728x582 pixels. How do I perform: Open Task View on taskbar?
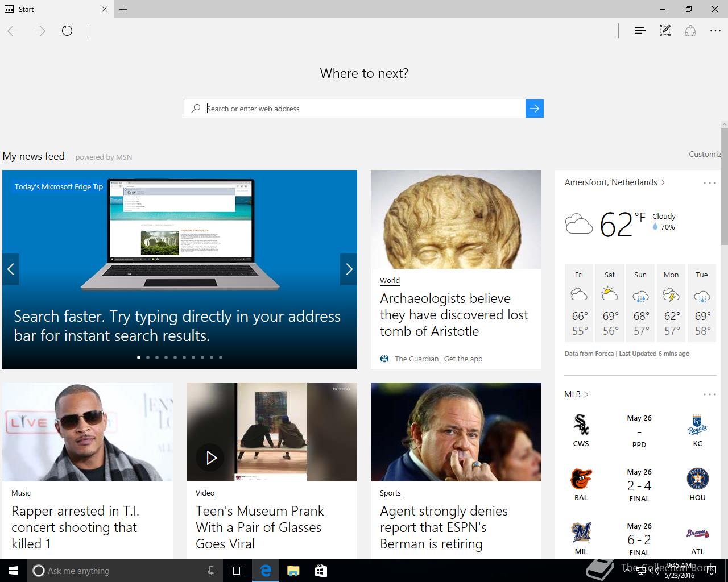point(237,571)
